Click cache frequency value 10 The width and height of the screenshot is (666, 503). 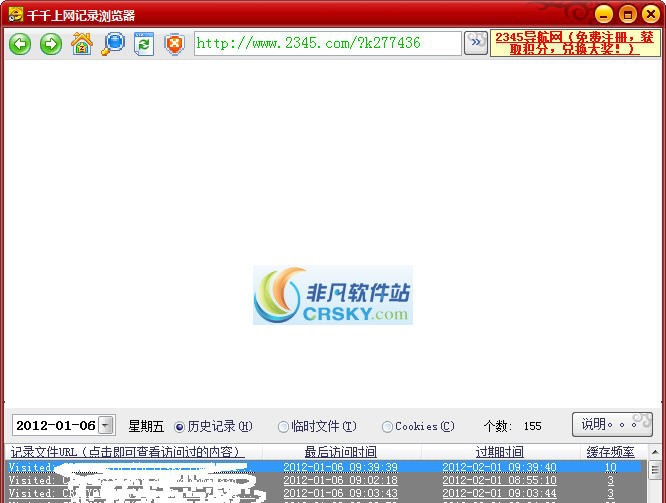(610, 467)
